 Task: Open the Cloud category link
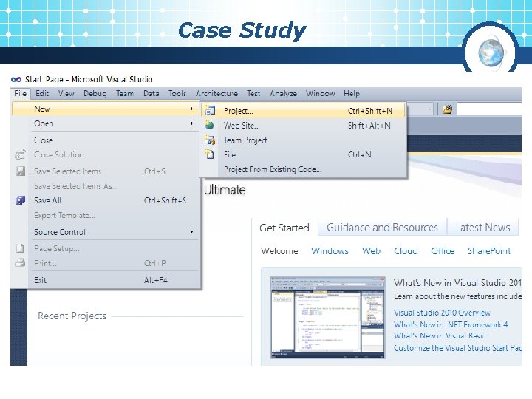click(406, 250)
